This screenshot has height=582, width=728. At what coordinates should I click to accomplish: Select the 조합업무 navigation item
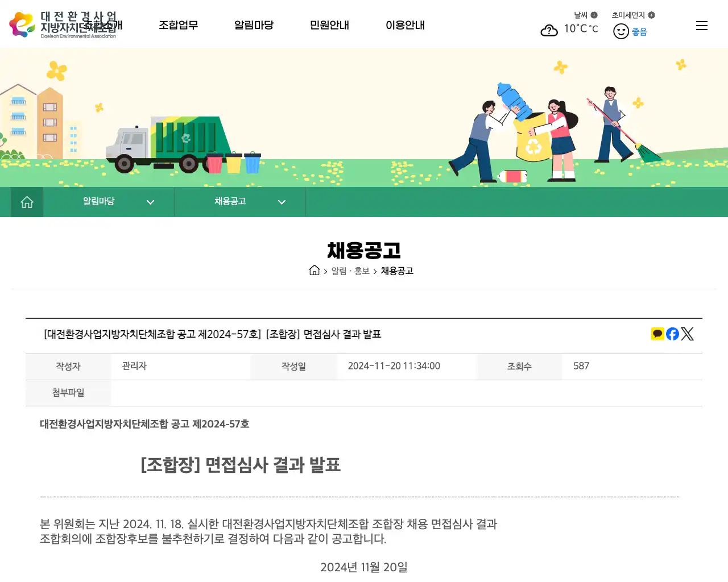(179, 25)
